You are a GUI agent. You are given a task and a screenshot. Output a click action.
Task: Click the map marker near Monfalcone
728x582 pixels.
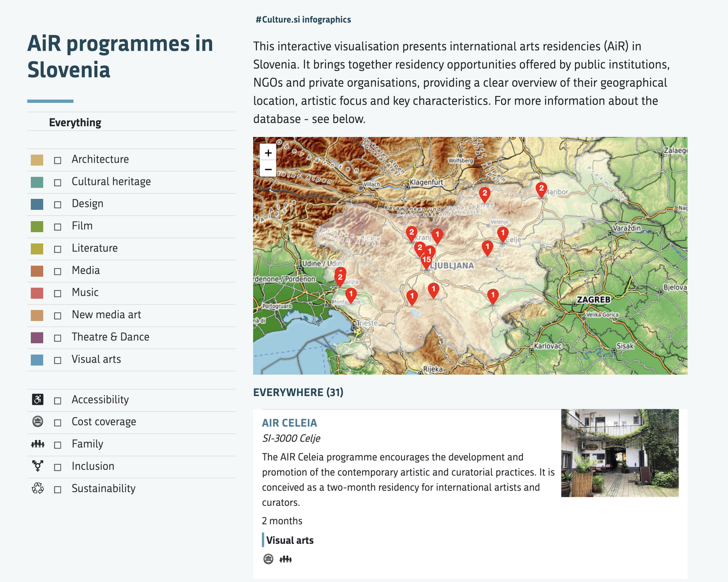pos(351,295)
